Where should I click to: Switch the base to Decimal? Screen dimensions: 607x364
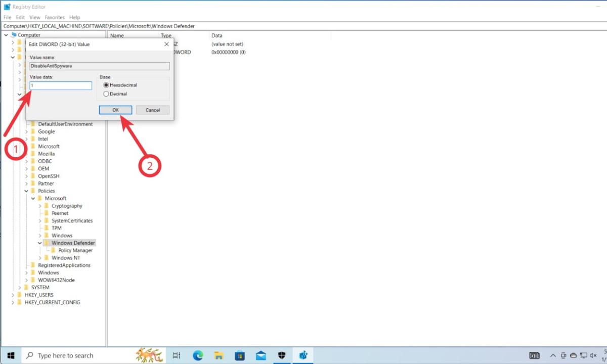106,94
